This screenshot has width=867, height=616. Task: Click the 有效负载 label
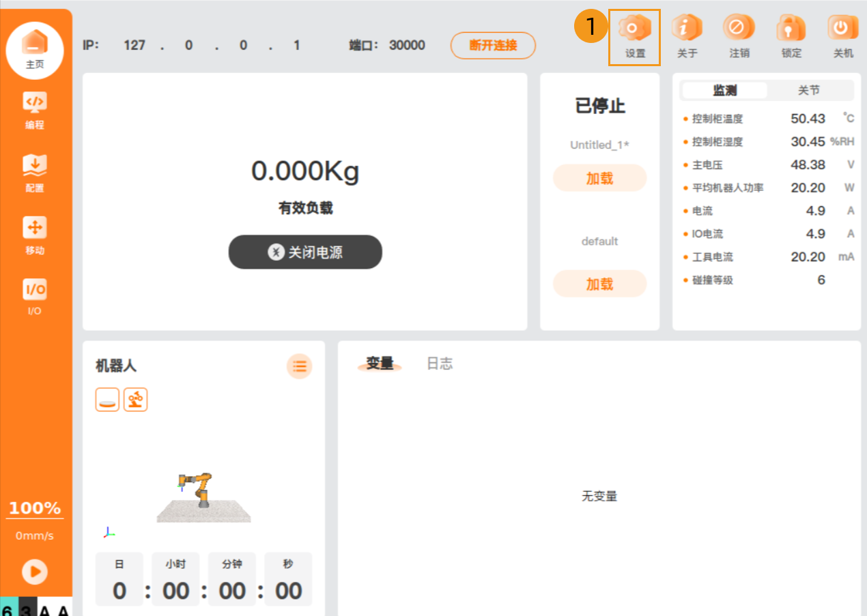[305, 209]
